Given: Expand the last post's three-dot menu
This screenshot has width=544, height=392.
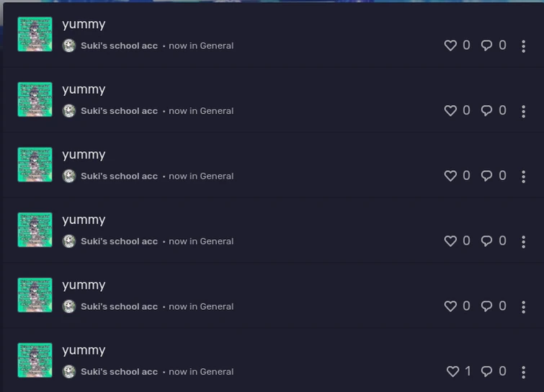Looking at the screenshot, I should [524, 373].
